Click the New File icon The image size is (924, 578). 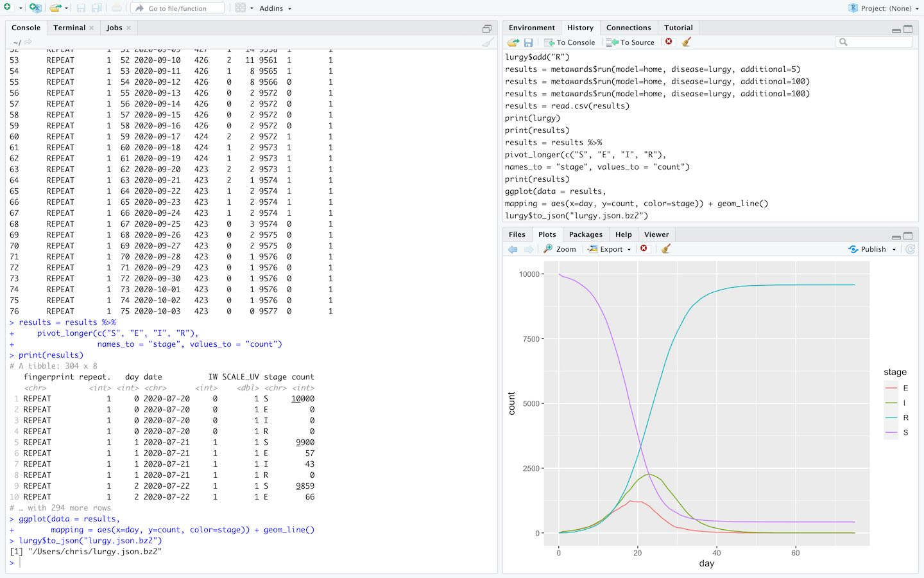click(8, 8)
